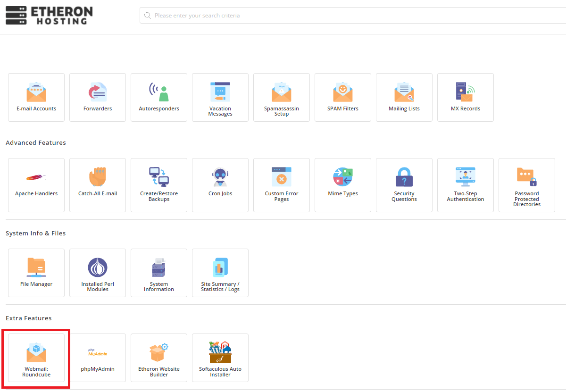Click the Forwarders icon
Screen dimensions: 566x392
pyautogui.click(x=98, y=97)
